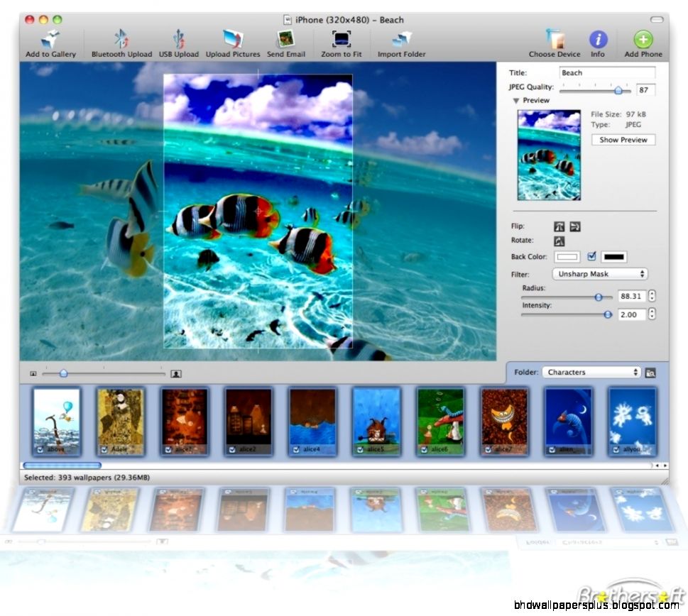Image resolution: width=688 pixels, height=616 pixels.
Task: Click the Title field containing Beach
Action: point(607,73)
